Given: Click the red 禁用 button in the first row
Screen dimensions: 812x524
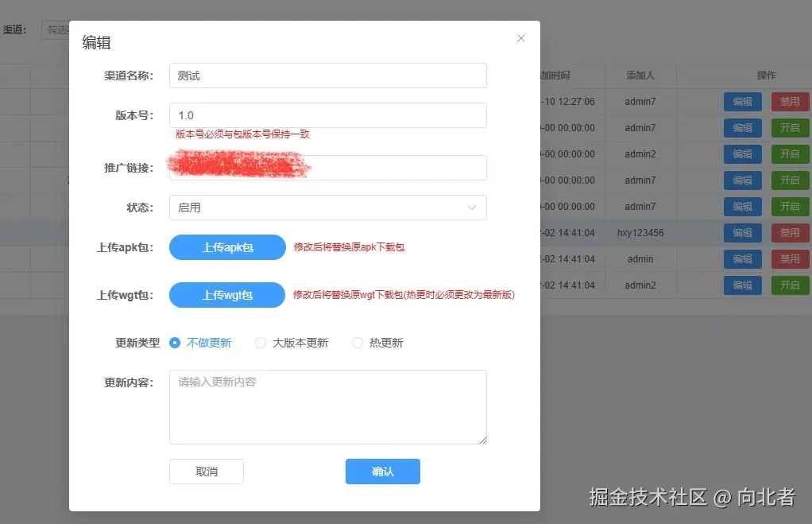Looking at the screenshot, I should pos(790,101).
